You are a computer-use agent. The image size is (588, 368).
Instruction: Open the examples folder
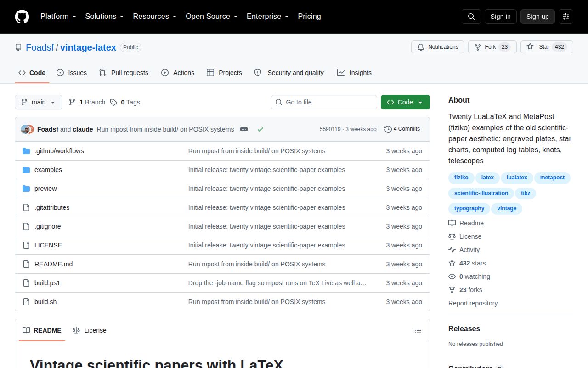point(48,170)
